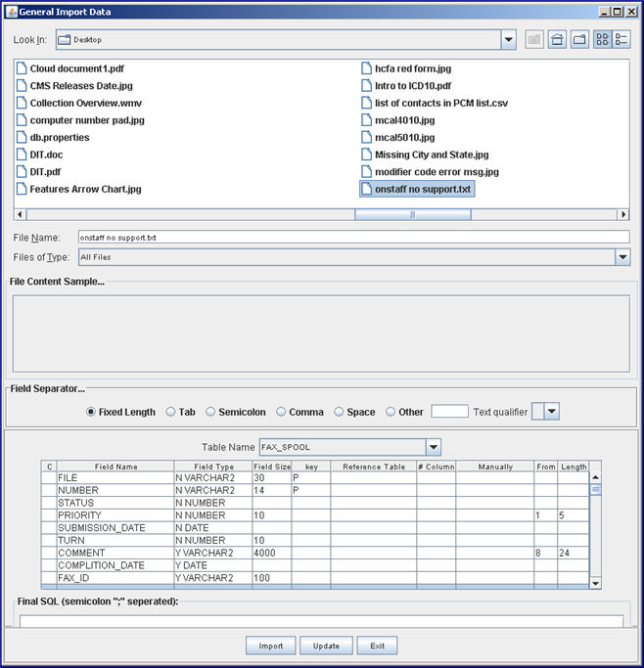Select file icon of modifier code error msg.jpg

click(366, 172)
